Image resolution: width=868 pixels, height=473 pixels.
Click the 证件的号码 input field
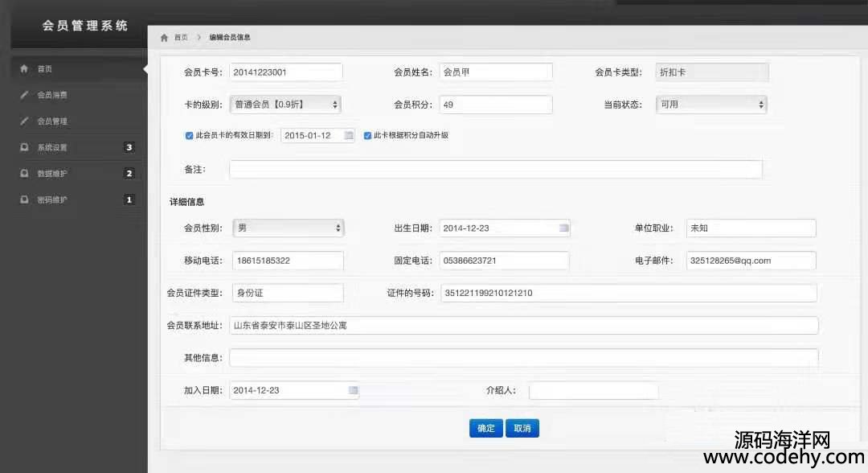[x=628, y=293]
